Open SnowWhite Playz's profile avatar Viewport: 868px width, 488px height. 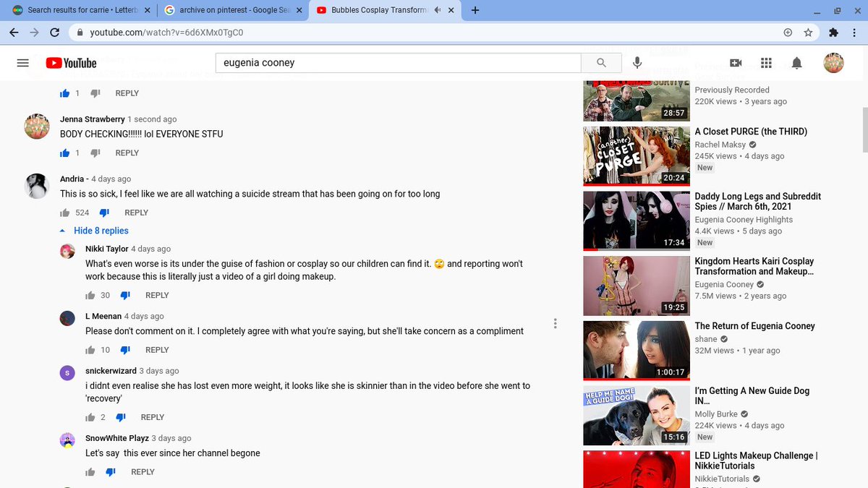point(67,440)
